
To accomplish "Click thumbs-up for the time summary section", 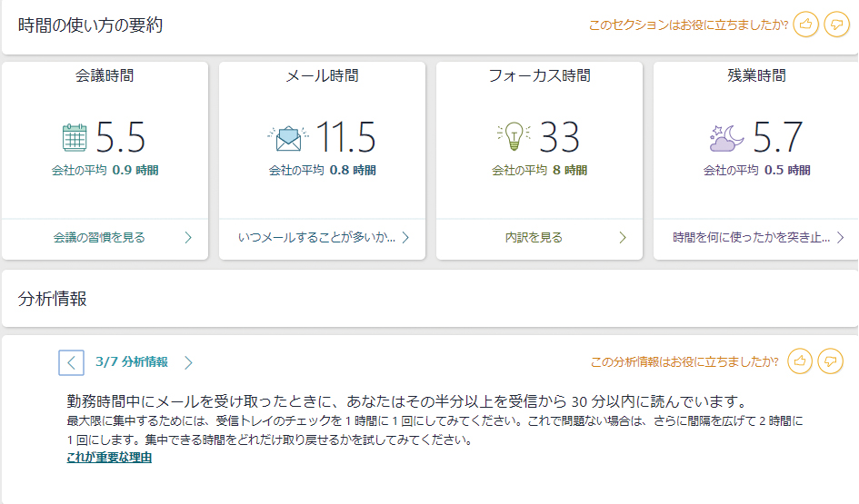I will 805,25.
